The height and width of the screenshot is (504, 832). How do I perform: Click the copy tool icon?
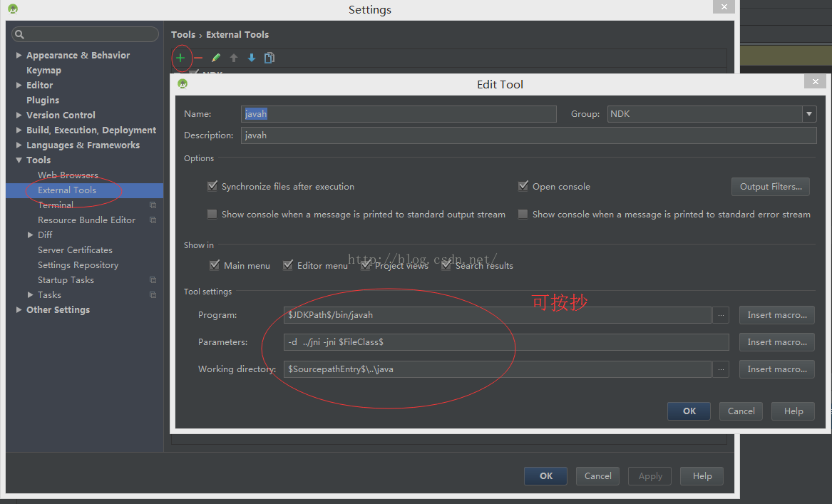269,58
